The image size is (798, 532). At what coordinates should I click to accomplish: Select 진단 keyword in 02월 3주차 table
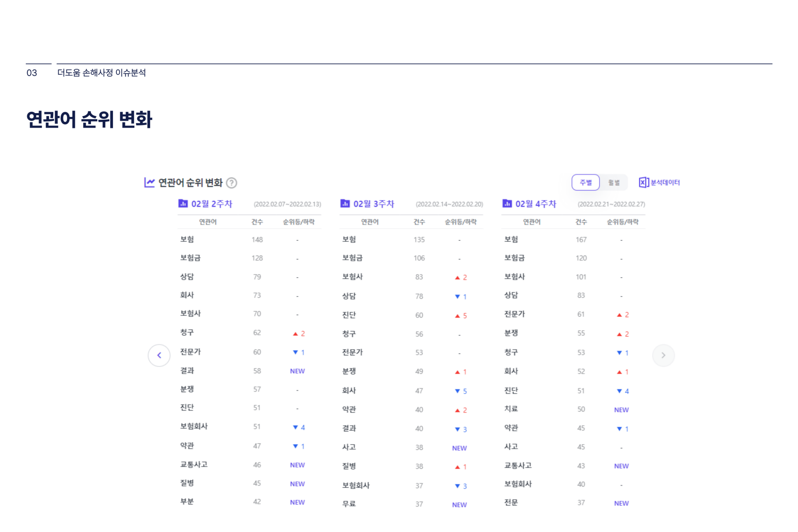click(349, 315)
